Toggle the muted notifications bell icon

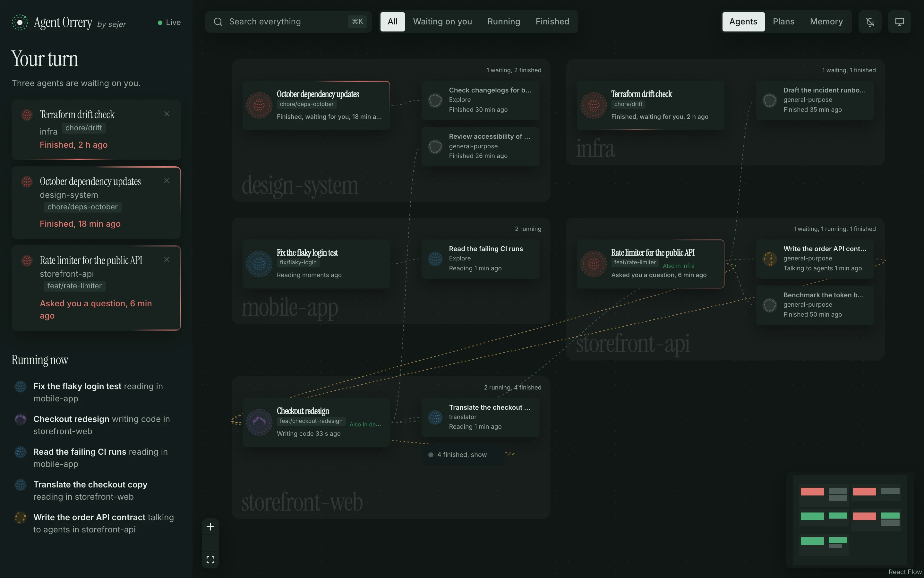tap(870, 22)
